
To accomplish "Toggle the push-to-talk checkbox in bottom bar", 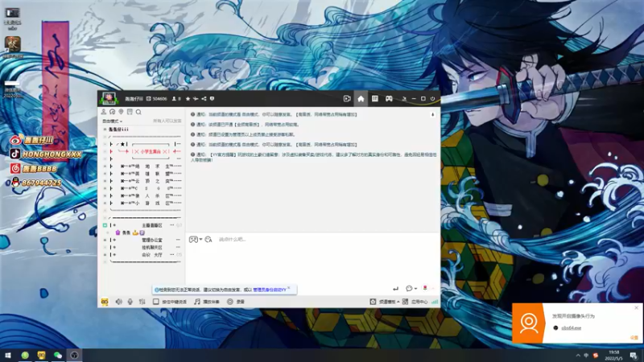I will tap(155, 302).
